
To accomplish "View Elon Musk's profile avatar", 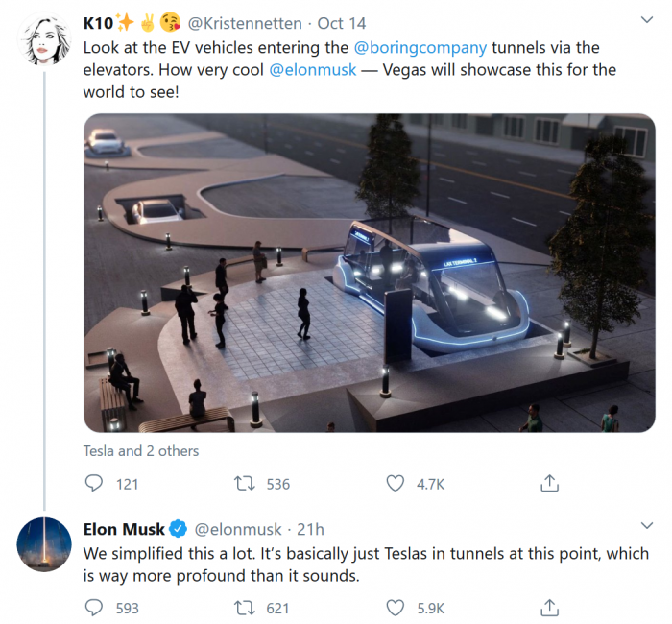I will click(45, 543).
